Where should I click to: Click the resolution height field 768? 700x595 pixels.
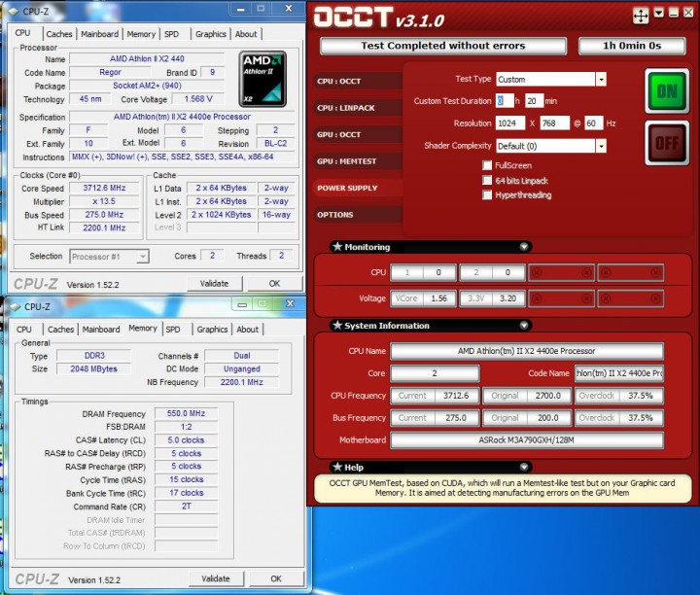pos(554,123)
